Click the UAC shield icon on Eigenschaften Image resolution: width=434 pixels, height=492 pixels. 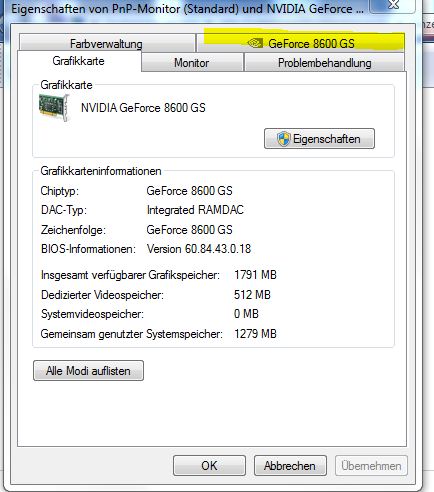(283, 139)
